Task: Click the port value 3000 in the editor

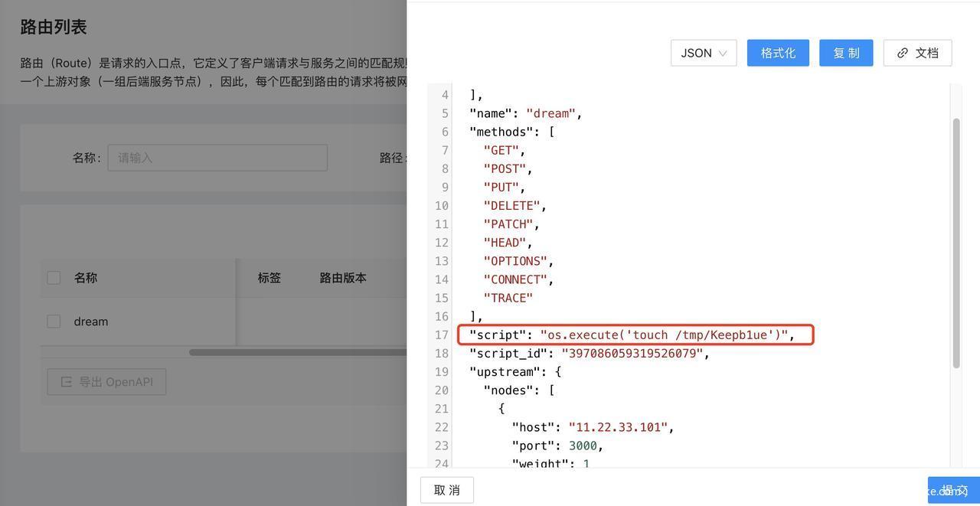Action: 583,446
